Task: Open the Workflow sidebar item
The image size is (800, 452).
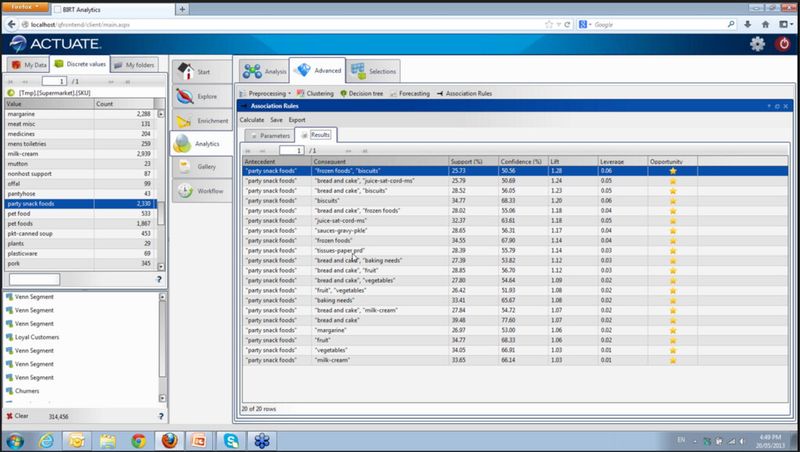Action: [x=202, y=191]
